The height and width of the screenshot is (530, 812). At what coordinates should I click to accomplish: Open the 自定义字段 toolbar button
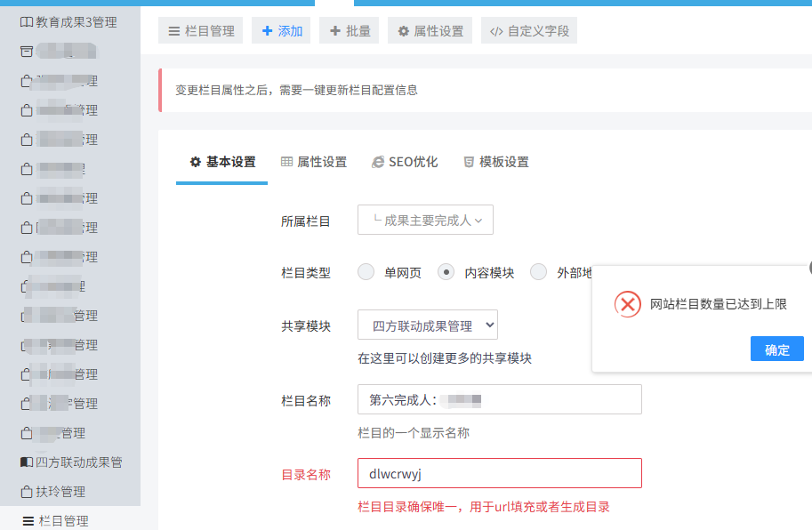[528, 30]
